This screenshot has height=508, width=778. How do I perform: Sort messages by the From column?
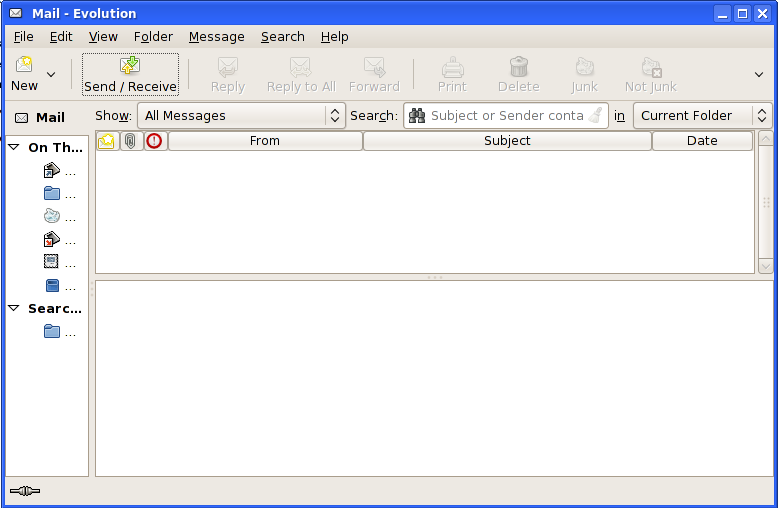(265, 141)
